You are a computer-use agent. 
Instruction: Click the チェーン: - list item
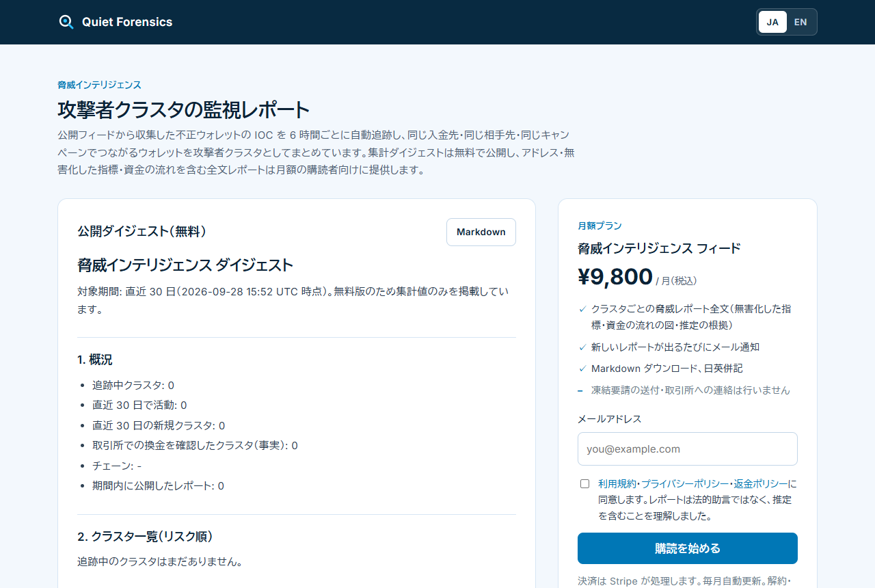pos(117,466)
